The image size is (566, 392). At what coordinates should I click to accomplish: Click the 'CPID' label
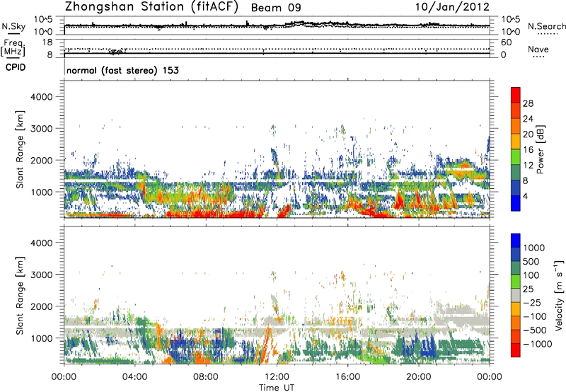16,67
